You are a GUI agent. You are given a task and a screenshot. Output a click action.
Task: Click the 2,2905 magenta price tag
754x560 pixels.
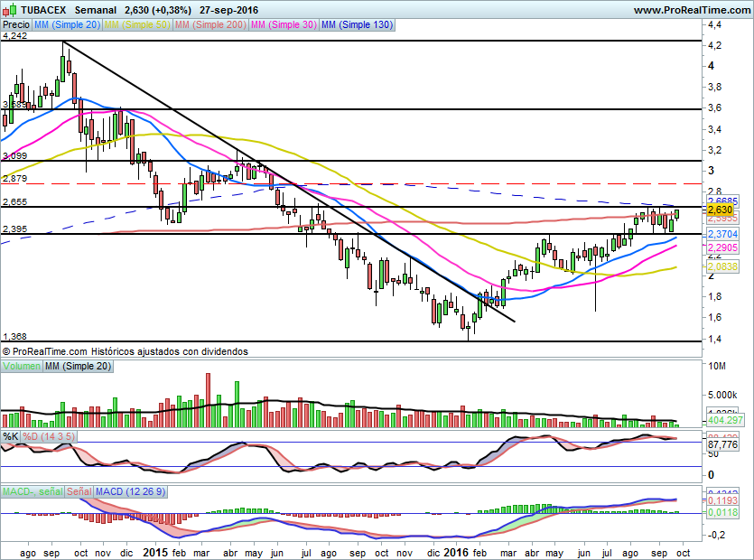point(698,247)
